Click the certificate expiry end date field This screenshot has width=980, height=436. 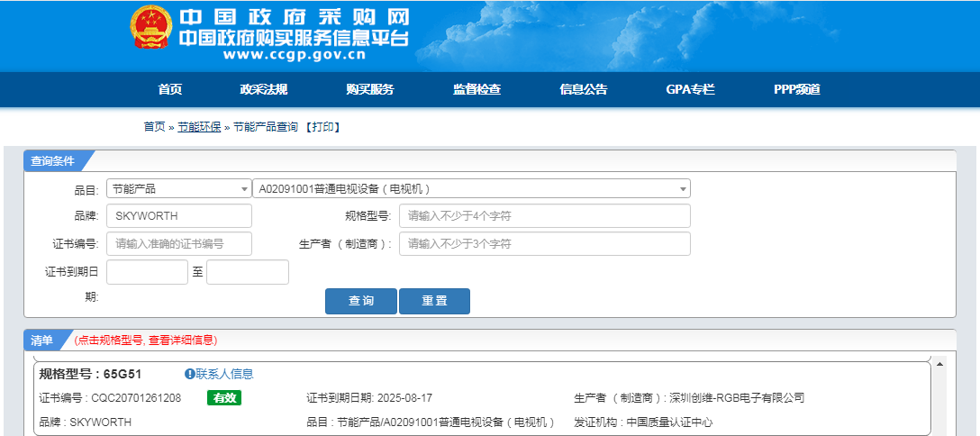point(248,272)
